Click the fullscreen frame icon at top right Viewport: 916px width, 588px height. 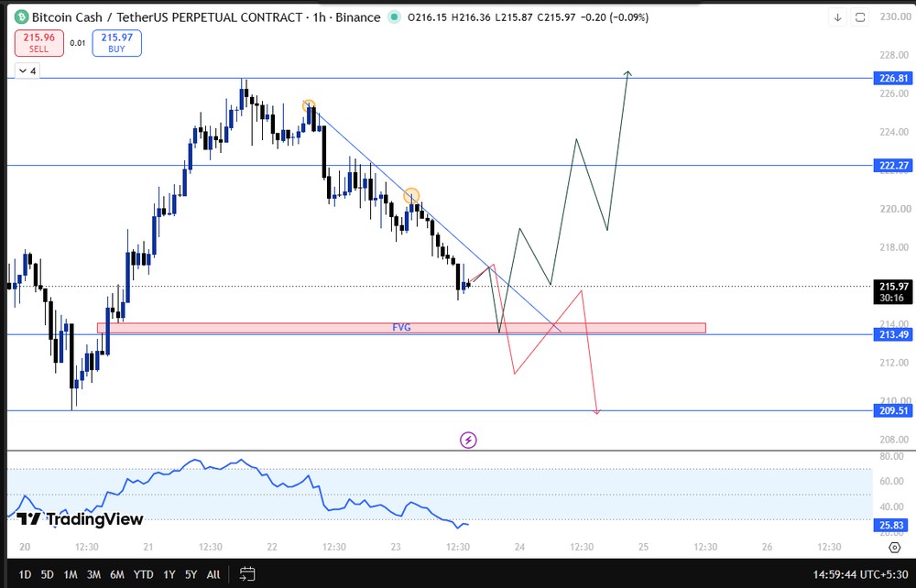[860, 17]
